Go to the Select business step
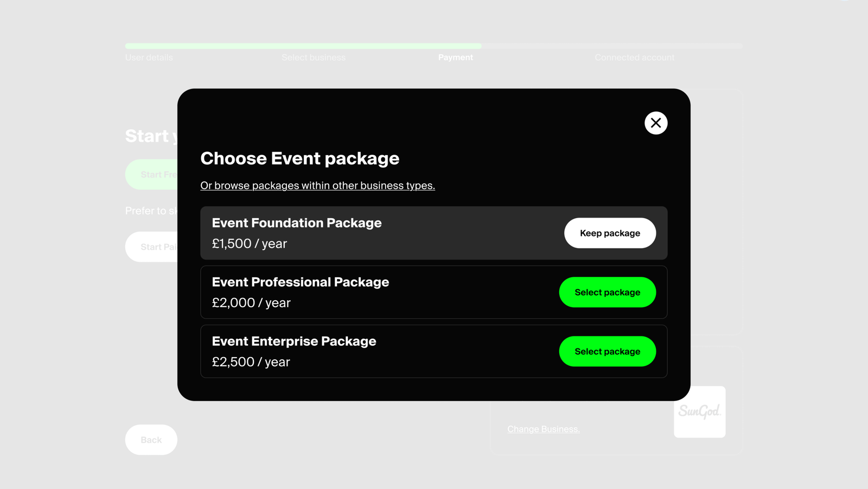 [313, 58]
